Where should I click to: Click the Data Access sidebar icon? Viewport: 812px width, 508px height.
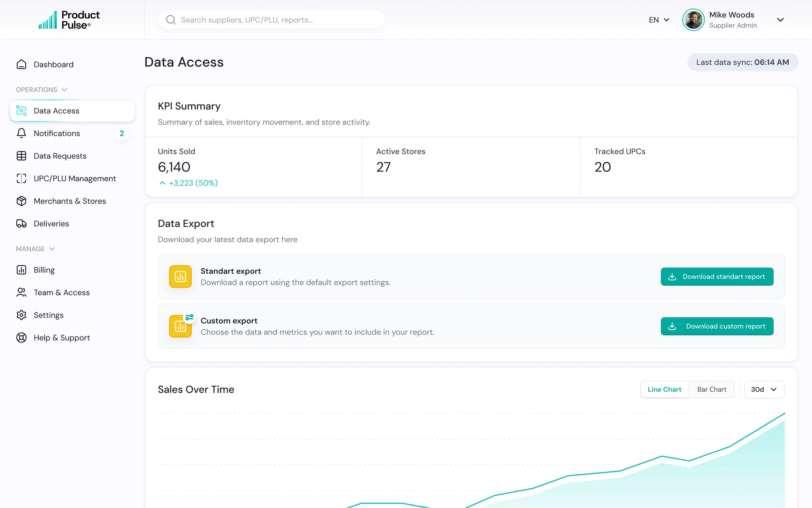click(21, 111)
